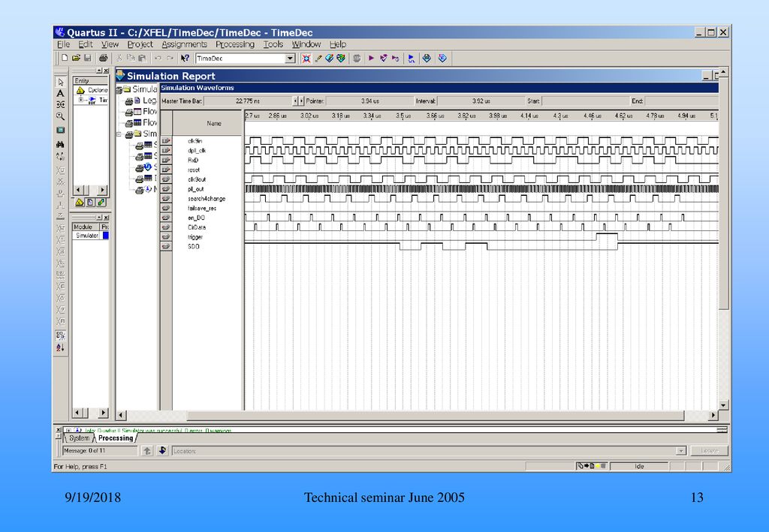Step the master time bar left arrow
The width and height of the screenshot is (769, 532).
click(x=295, y=101)
